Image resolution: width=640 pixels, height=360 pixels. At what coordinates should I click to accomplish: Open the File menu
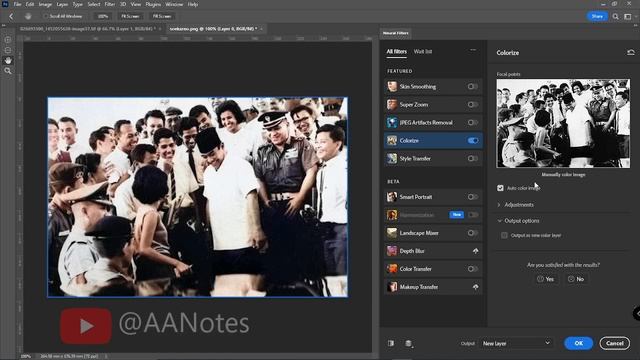(17, 4)
